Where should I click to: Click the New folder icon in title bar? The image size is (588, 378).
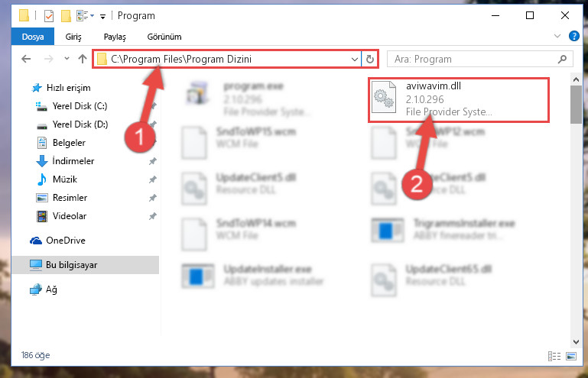click(66, 16)
